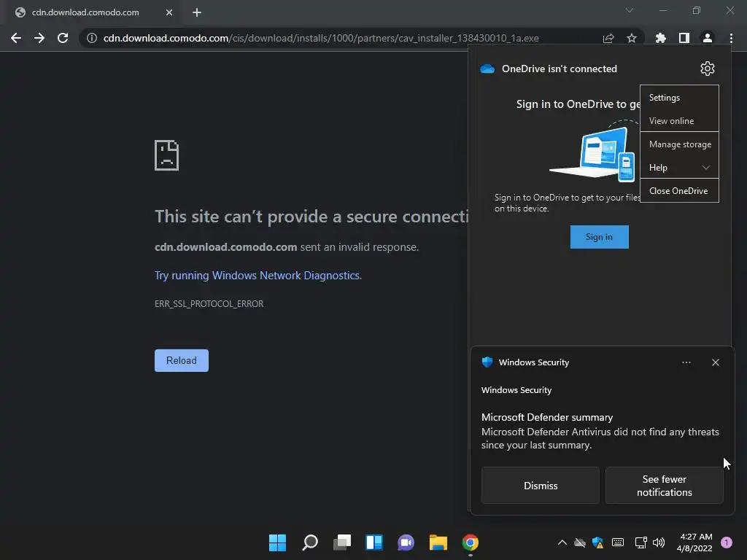Choose Settings in OneDrive menu

[679, 98]
